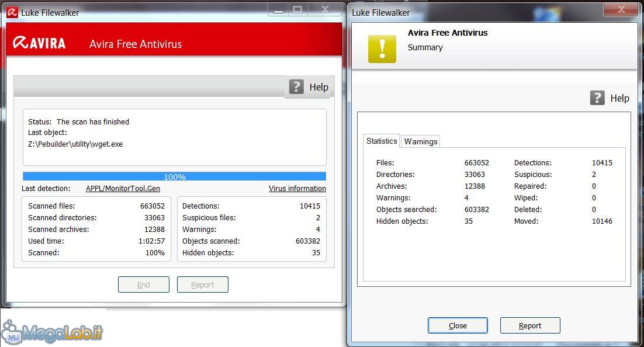
Task: Click the Suspicious files value 2 in scan window
Action: pyautogui.click(x=318, y=218)
